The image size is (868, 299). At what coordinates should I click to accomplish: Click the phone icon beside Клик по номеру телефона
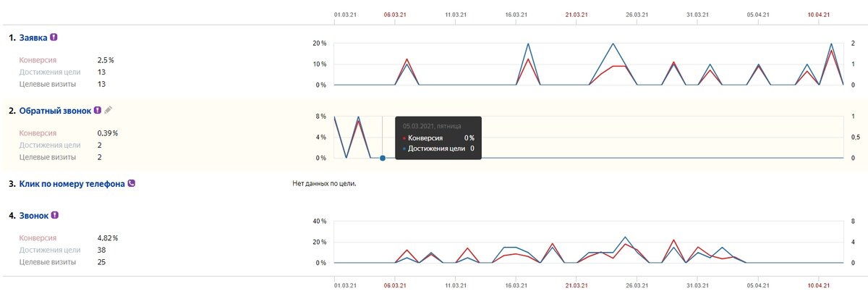tap(132, 183)
